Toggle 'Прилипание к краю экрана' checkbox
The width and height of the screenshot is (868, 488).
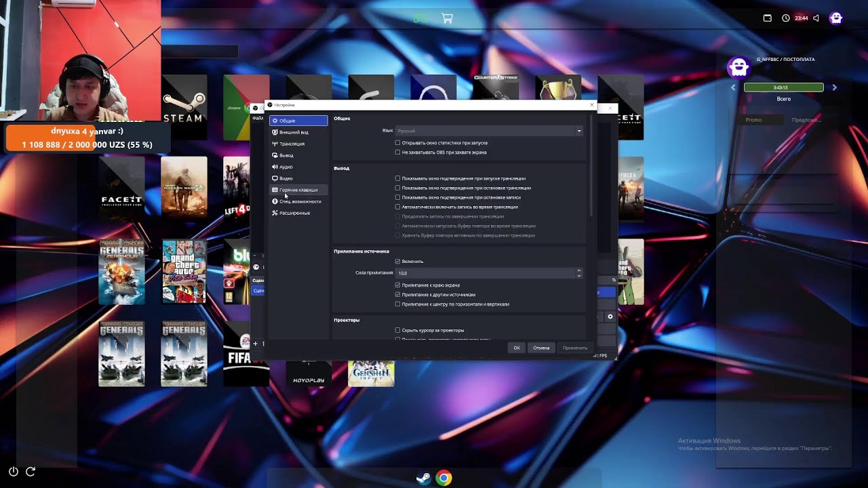pos(397,285)
